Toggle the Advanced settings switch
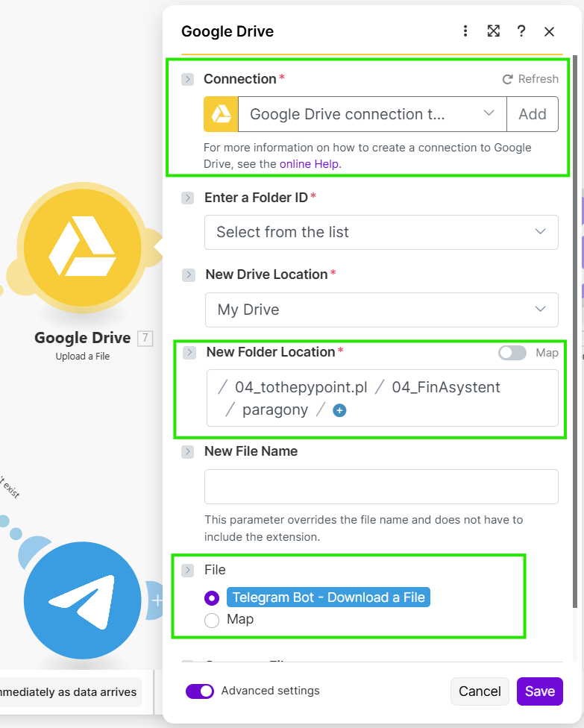Image resolution: width=584 pixels, height=728 pixels. (x=200, y=691)
